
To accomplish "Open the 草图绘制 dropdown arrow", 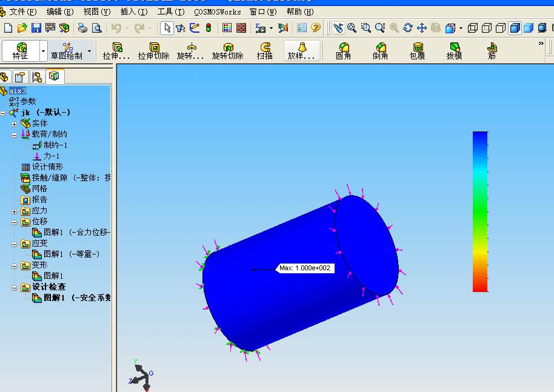I will coord(89,51).
